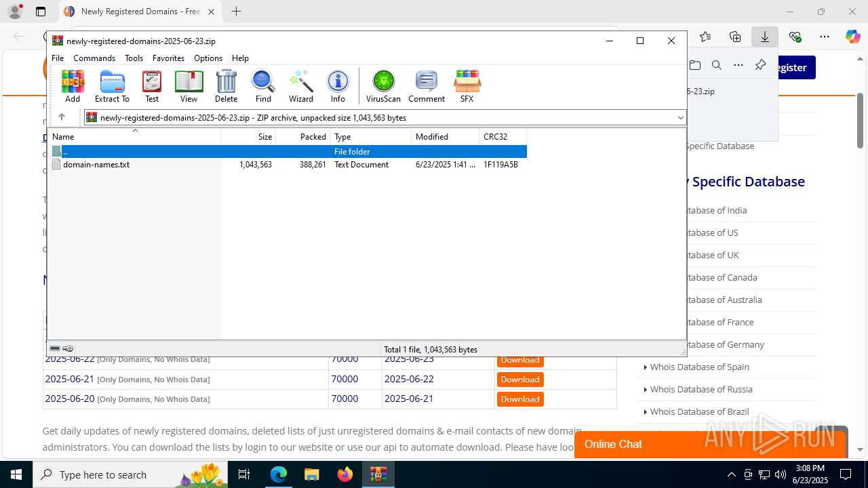
Task: Open the 2025-06-21 domains link
Action: coord(70,379)
